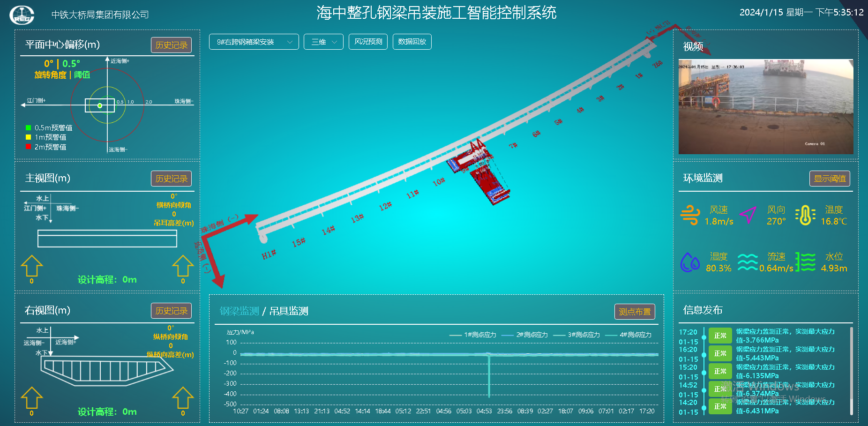The image size is (868, 426).
Task: Click the pier label 15# in 3D view
Action: [x=299, y=242]
